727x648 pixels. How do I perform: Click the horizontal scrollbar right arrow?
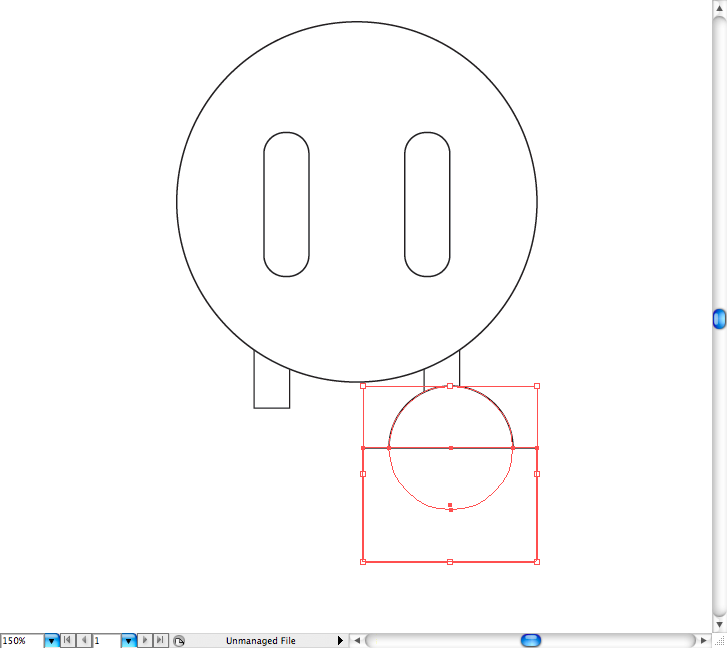tap(704, 640)
